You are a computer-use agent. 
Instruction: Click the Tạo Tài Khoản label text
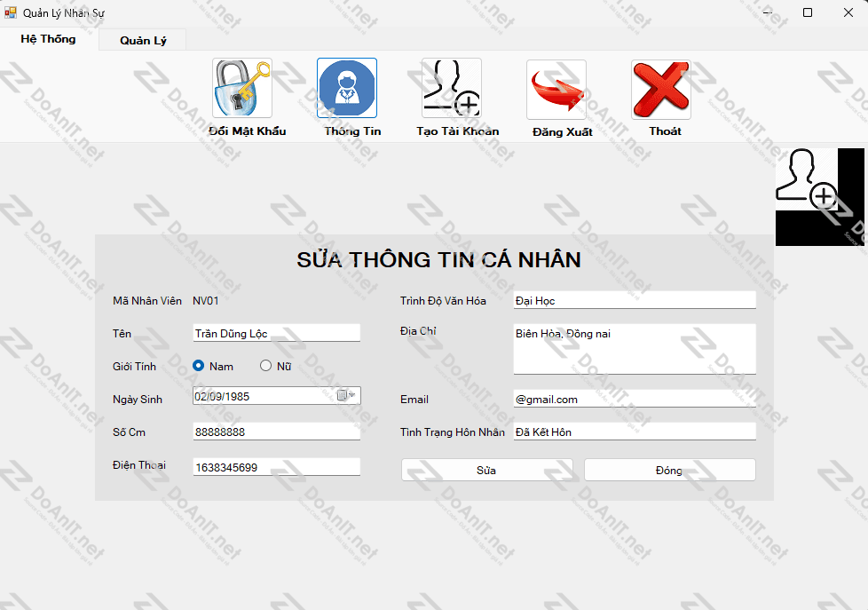[x=458, y=131]
